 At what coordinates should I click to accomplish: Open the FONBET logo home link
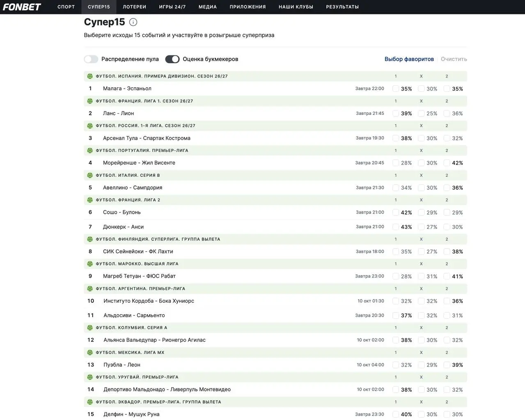tap(22, 7)
